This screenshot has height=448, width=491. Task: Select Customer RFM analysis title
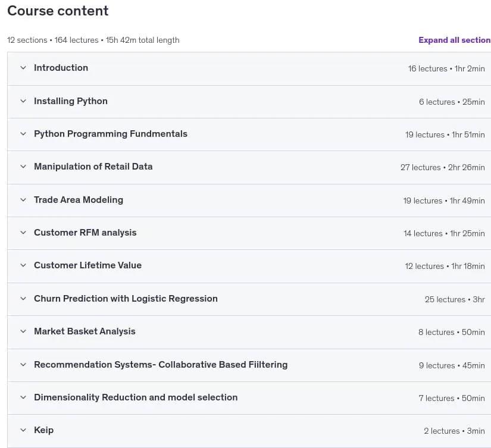click(x=85, y=232)
